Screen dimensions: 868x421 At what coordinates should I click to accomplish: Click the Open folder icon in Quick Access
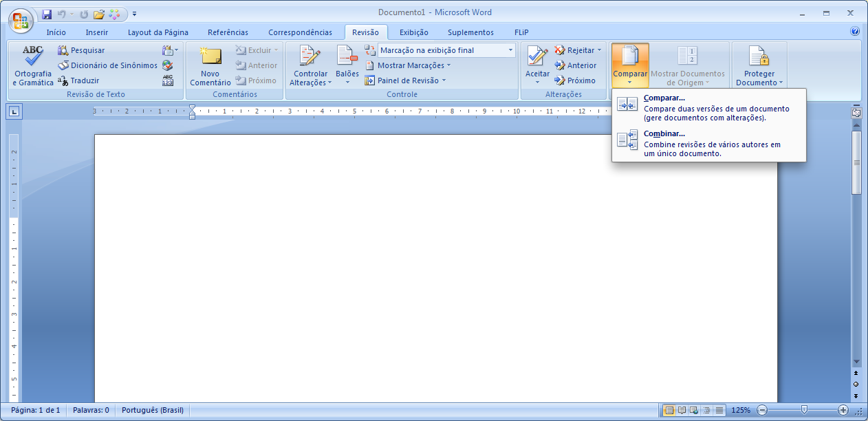tap(99, 14)
